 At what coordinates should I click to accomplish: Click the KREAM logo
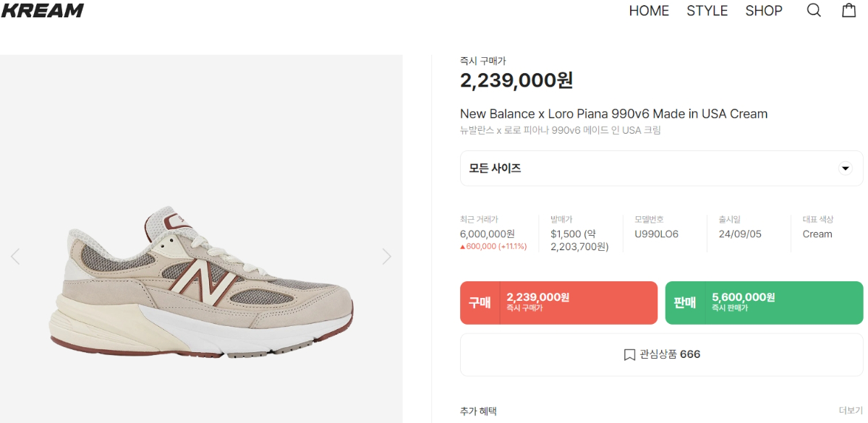pyautogui.click(x=42, y=10)
